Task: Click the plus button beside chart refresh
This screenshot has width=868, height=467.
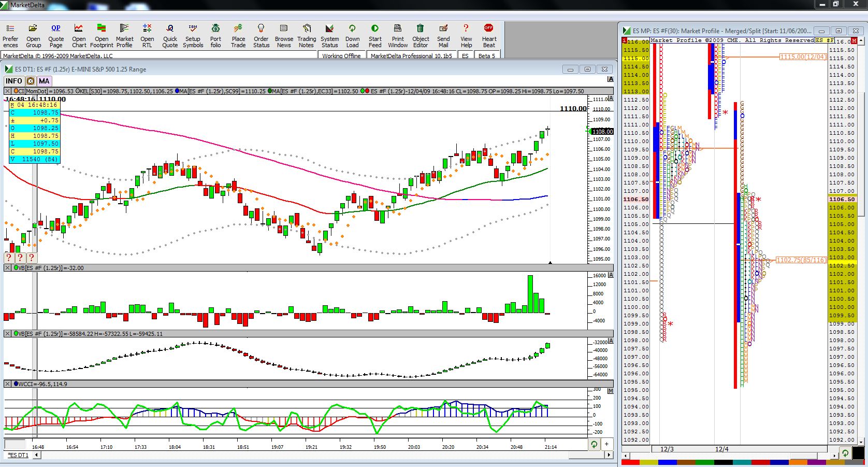Action: point(606,444)
